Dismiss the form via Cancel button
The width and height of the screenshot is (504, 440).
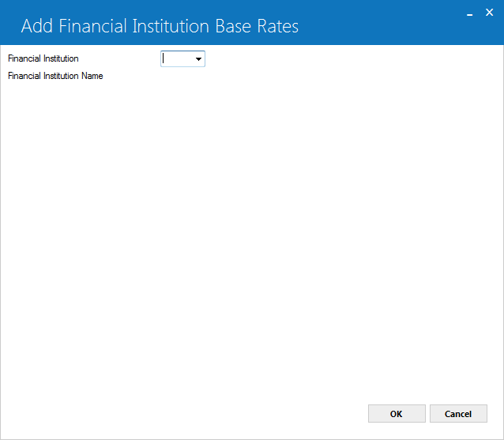(x=458, y=414)
